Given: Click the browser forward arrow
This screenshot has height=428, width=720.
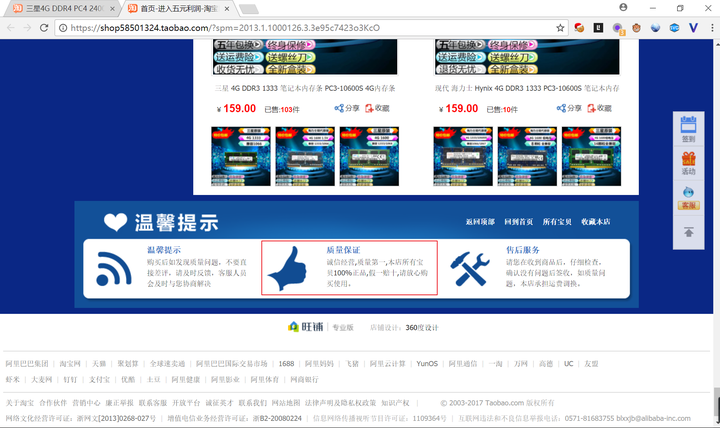Looking at the screenshot, I should pos(27,28).
